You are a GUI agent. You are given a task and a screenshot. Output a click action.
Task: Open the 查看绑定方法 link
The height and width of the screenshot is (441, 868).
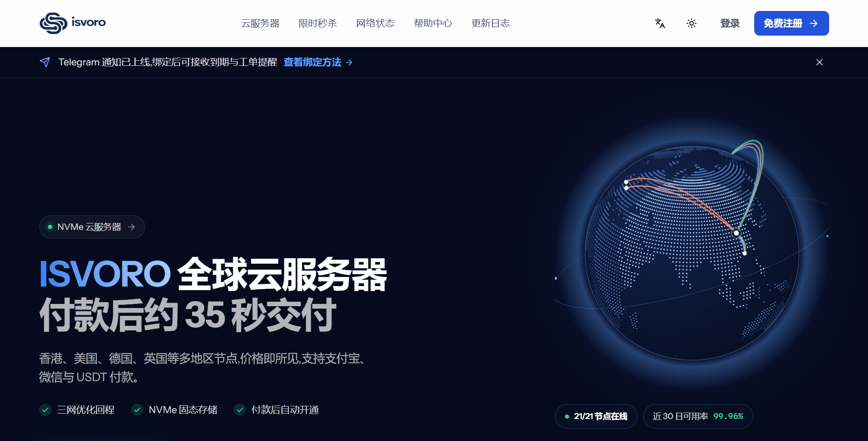[318, 62]
